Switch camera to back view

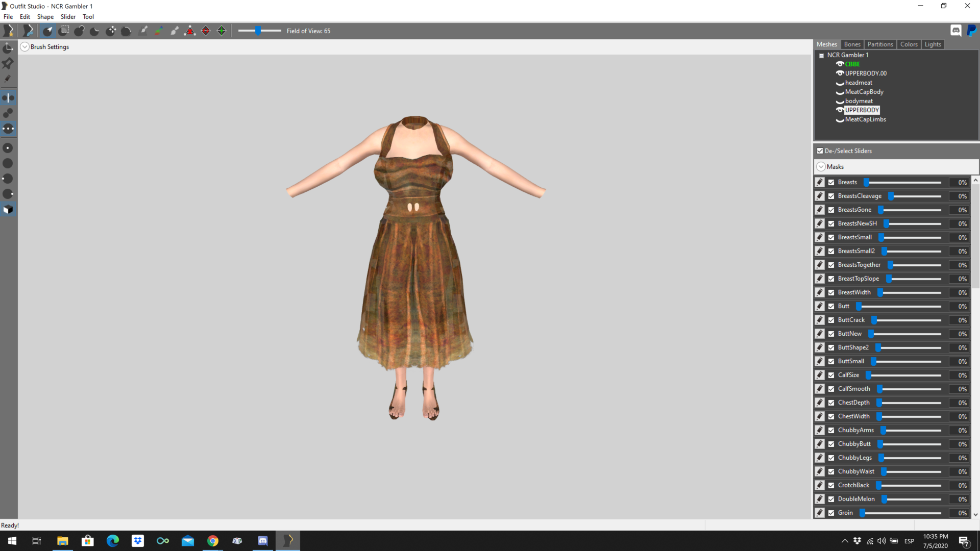click(8, 163)
